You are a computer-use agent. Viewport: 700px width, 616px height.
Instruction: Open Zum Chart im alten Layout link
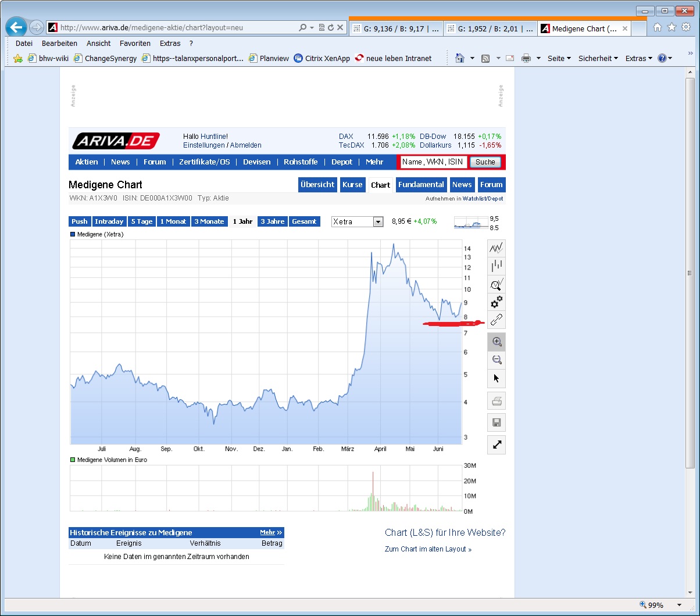tap(428, 549)
